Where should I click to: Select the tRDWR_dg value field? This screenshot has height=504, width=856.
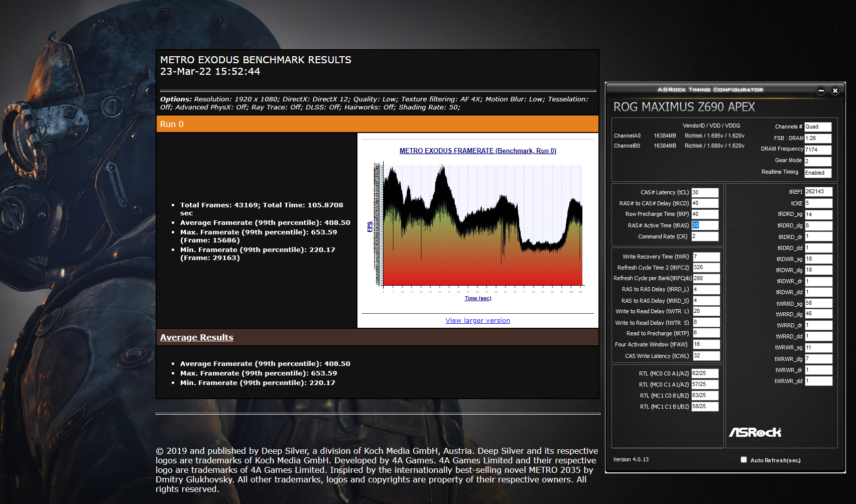tap(818, 270)
